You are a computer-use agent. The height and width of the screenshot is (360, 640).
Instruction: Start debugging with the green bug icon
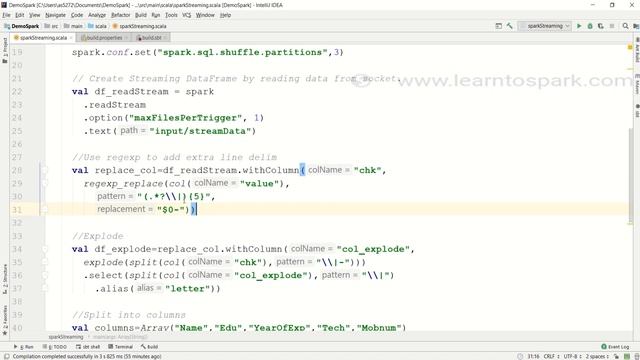pyautogui.click(x=590, y=26)
